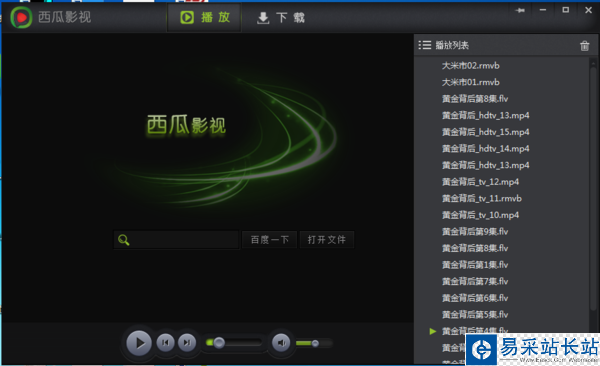Start playback with the play button
The width and height of the screenshot is (600, 366).
tap(139, 343)
